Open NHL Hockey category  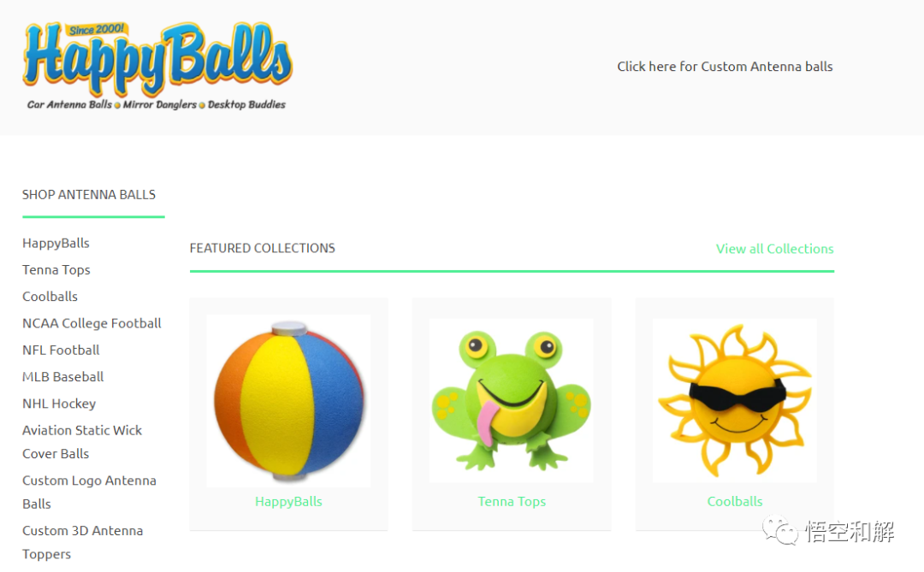pos(59,404)
